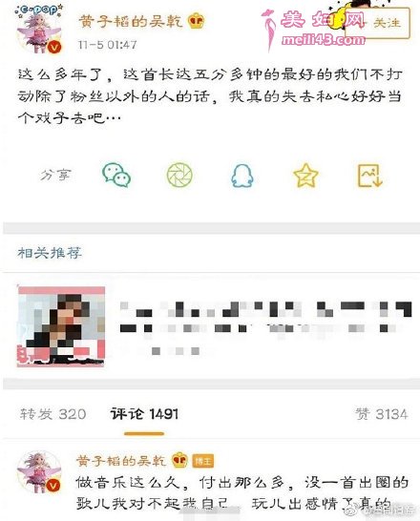Tap the 11-5 01:47 post timestamp

click(x=107, y=45)
